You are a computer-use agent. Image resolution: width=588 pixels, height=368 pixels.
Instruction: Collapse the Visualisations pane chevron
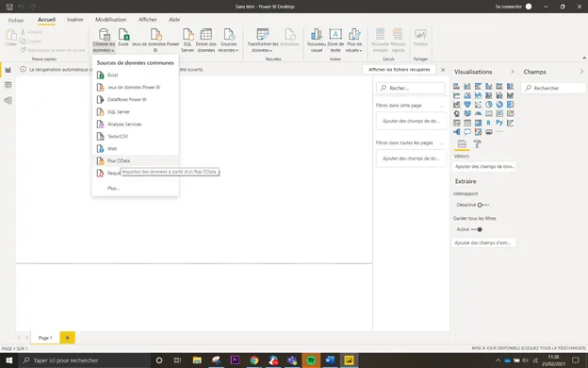[x=513, y=72]
